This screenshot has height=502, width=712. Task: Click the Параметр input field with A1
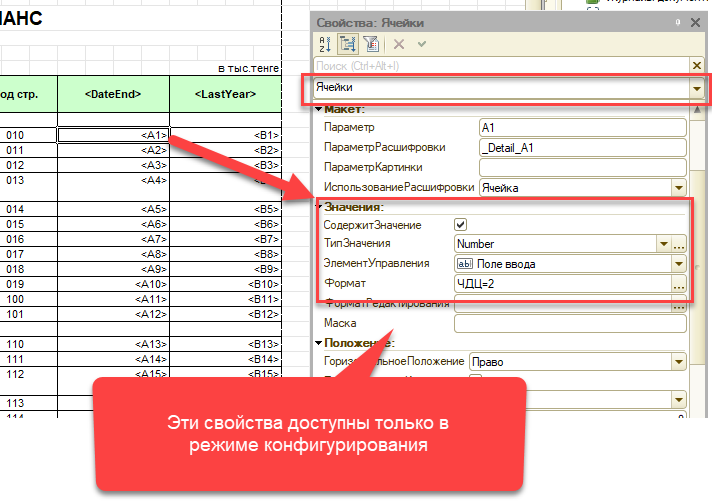pyautogui.click(x=580, y=128)
